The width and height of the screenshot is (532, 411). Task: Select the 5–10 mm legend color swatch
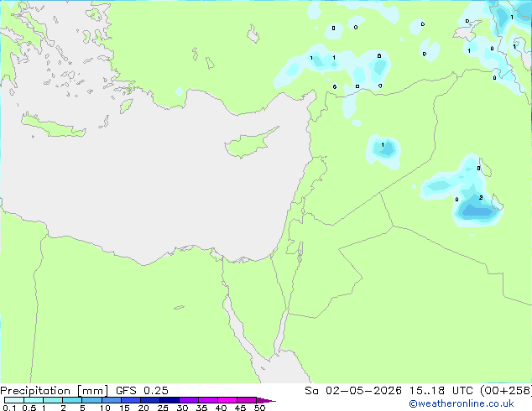(91, 400)
